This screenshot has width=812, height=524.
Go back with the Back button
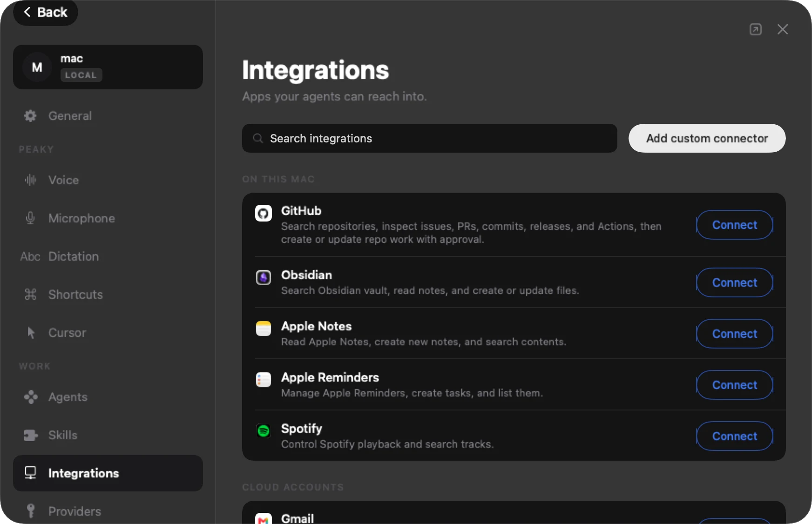[x=46, y=13]
